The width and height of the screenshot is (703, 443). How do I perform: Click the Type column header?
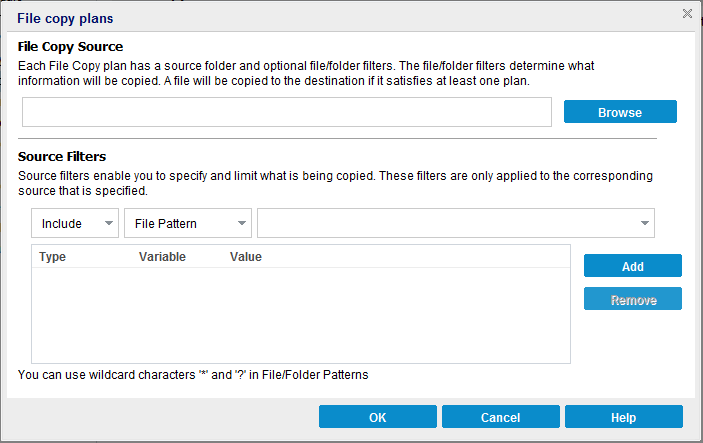coord(53,257)
